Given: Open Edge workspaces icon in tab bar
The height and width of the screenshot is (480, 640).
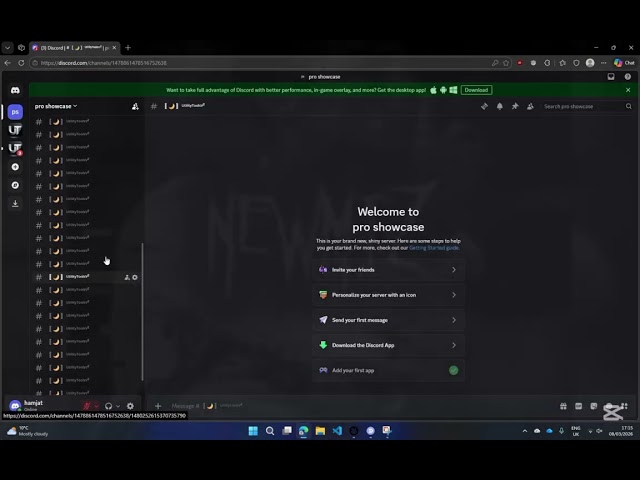Looking at the screenshot, I should click(x=21, y=48).
